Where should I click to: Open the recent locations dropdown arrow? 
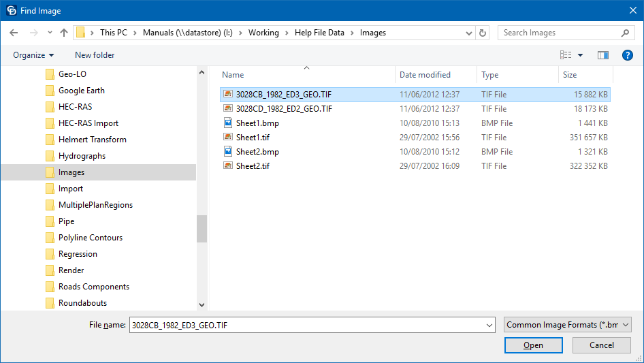pos(50,33)
